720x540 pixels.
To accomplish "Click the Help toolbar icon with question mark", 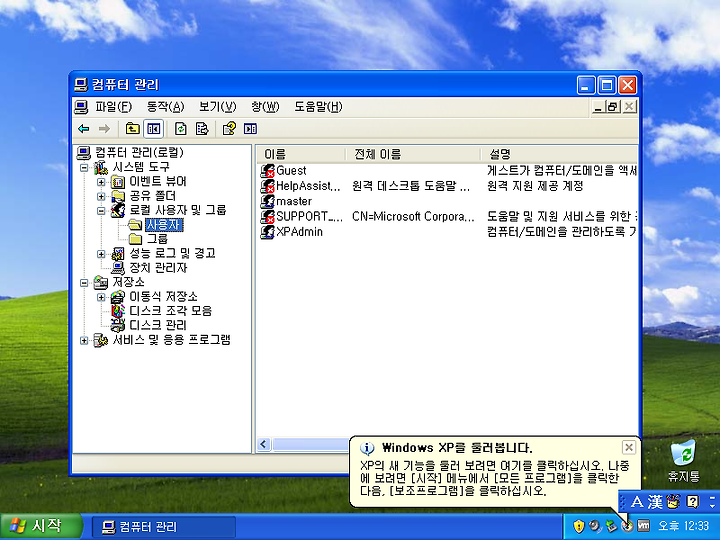I will 229,129.
